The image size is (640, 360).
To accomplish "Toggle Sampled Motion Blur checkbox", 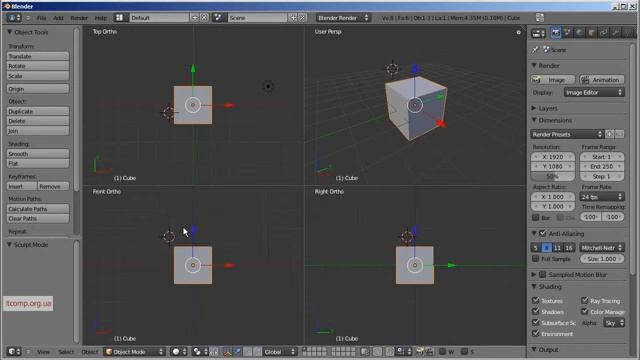I will click(x=542, y=275).
